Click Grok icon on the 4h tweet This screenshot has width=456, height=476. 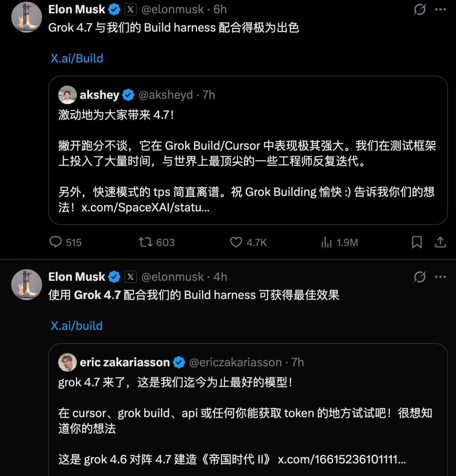(x=420, y=277)
